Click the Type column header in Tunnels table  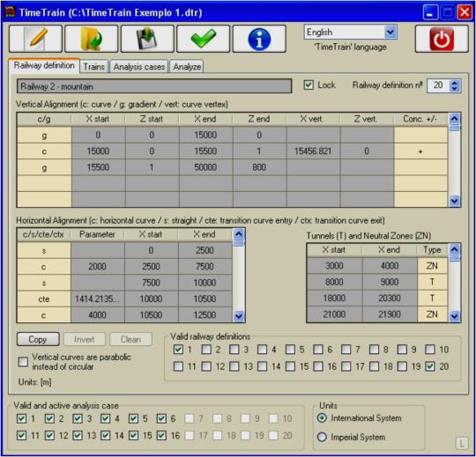point(432,250)
